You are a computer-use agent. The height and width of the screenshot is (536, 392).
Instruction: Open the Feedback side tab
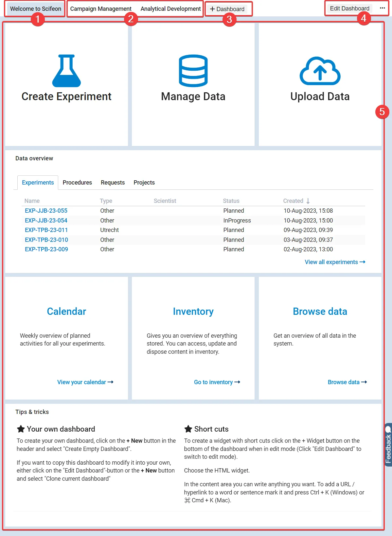point(388,444)
